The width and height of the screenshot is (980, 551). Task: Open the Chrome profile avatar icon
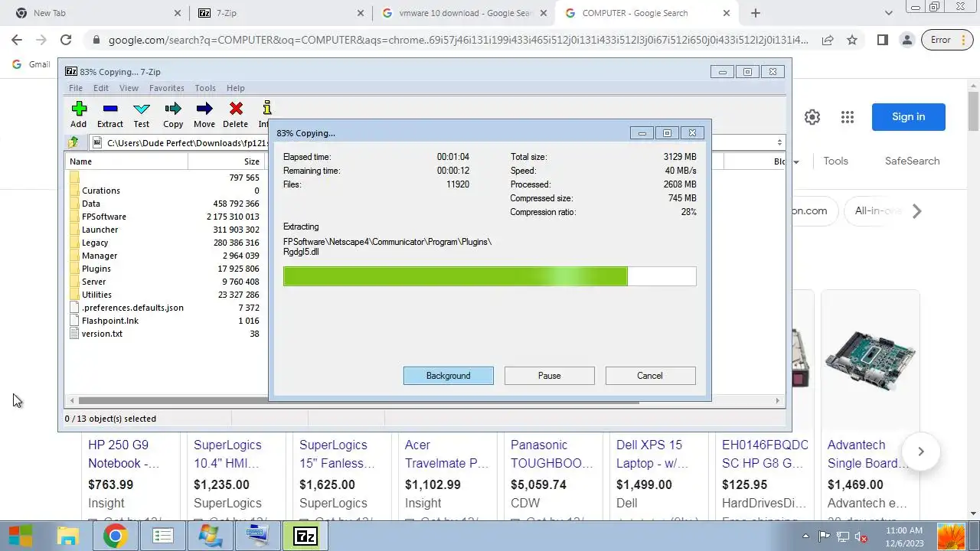pos(906,40)
